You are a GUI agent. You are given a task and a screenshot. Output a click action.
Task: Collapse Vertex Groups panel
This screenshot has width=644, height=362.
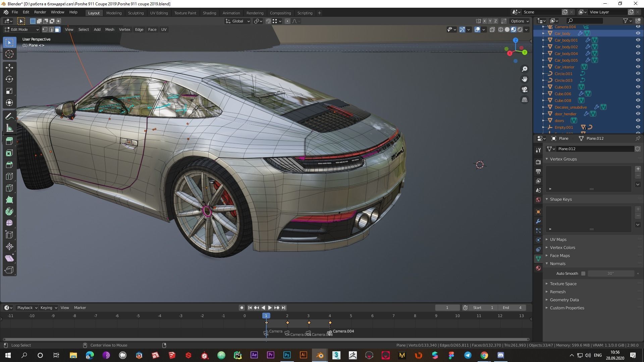coord(563,159)
